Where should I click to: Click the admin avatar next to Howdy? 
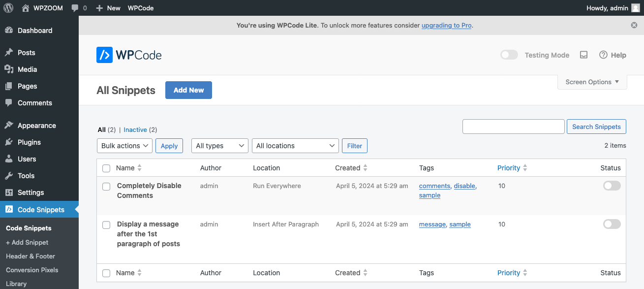tap(636, 8)
